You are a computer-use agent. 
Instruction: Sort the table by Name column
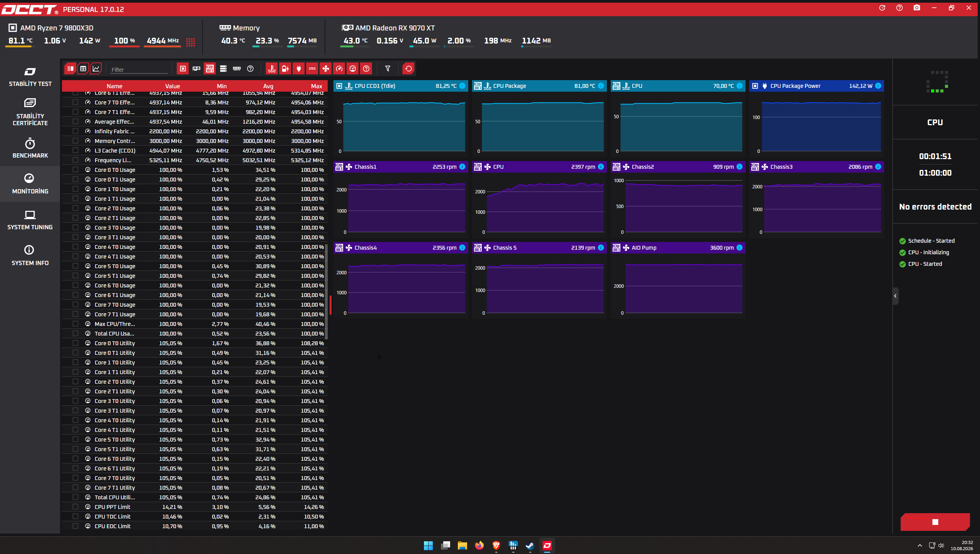[x=114, y=86]
